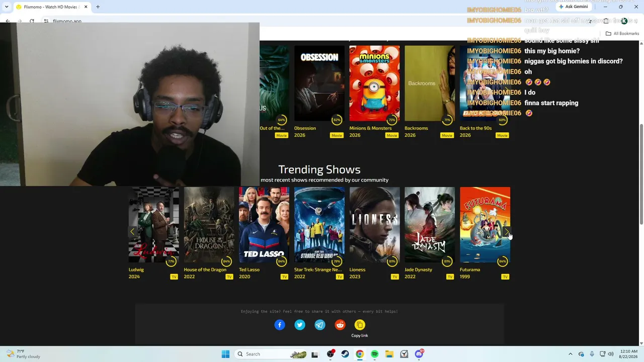Click the 84% rating on Futurama

(x=502, y=261)
